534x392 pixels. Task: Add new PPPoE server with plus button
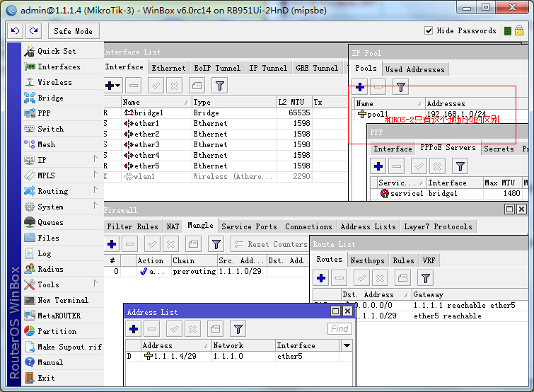(378, 166)
